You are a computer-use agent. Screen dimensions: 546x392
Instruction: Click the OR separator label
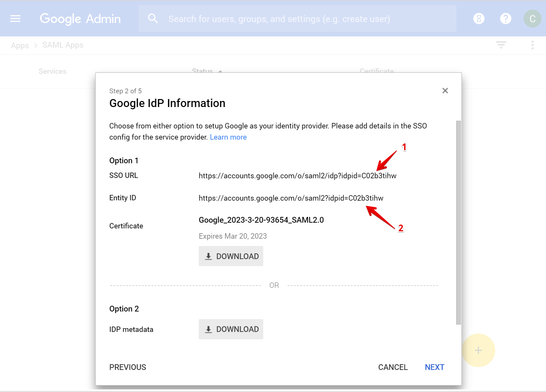[x=274, y=285]
